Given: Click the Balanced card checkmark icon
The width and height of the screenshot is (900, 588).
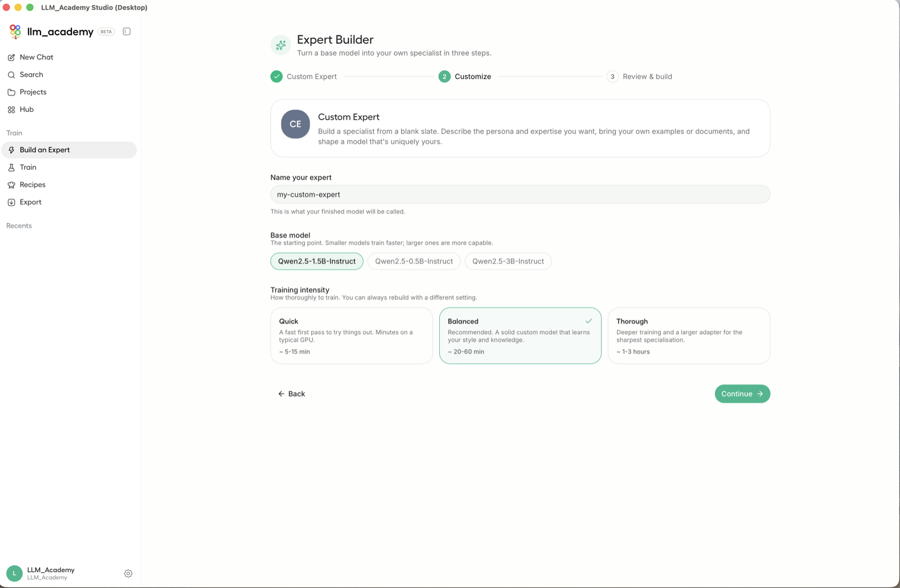Looking at the screenshot, I should 588,321.
